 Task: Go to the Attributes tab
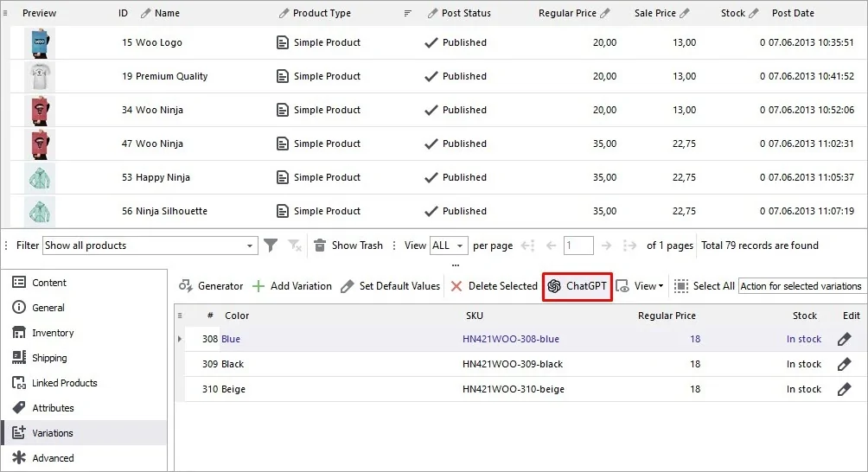84,408
